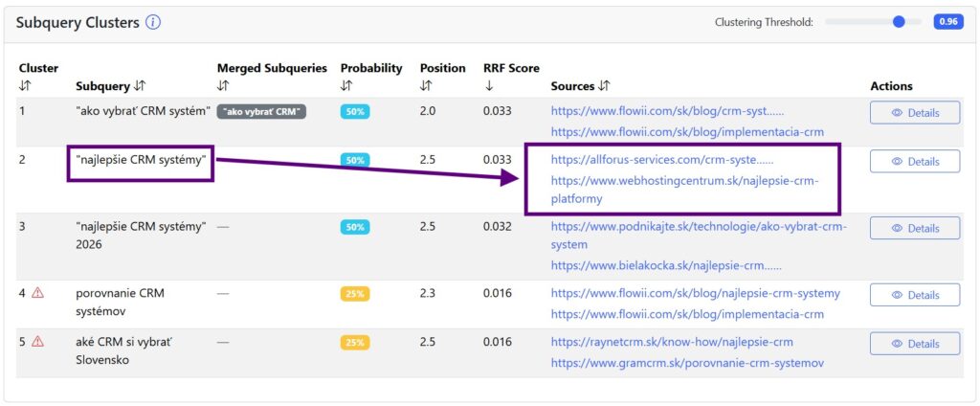Viewport: 980px width, 406px height.
Task: Open flowii implementacia-crm link in cluster 4
Action: [687, 314]
